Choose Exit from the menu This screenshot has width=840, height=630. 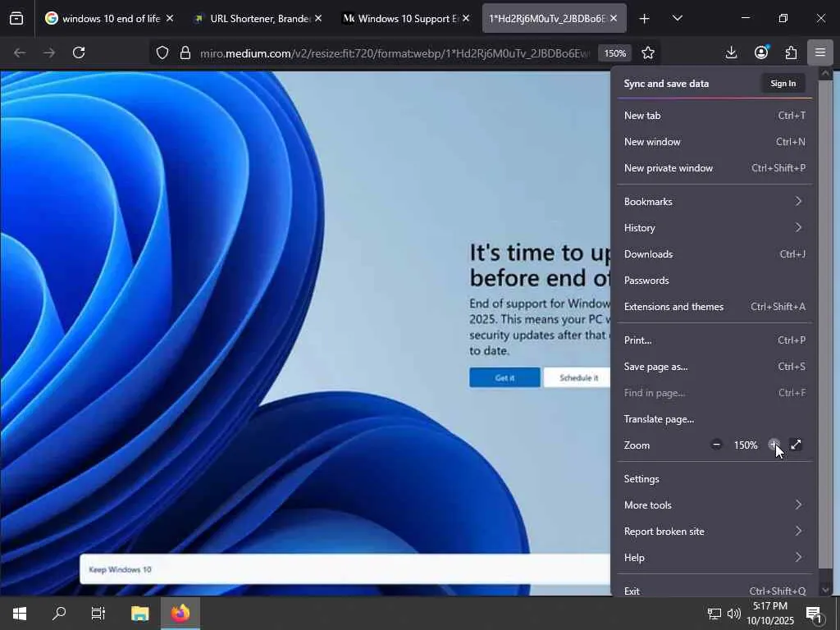[714, 589]
